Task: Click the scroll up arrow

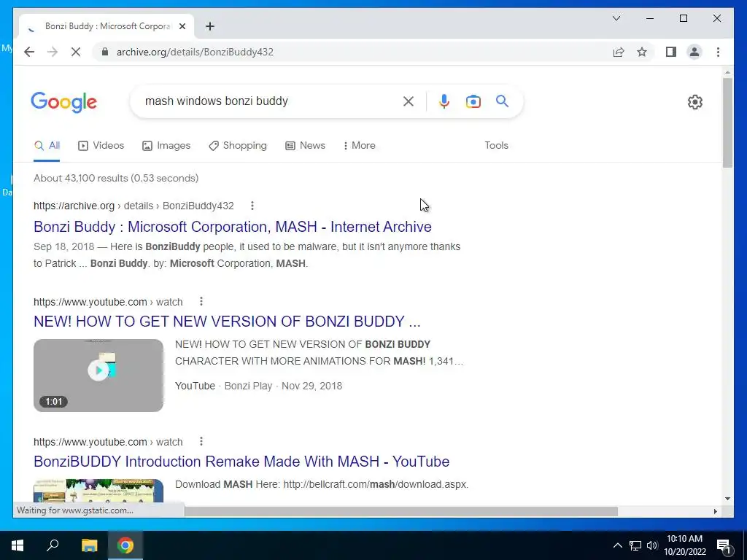Action: [x=727, y=72]
